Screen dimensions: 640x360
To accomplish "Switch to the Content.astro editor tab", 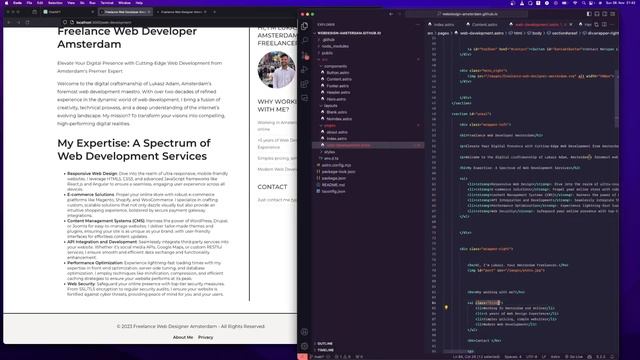I will pyautogui.click(x=482, y=24).
